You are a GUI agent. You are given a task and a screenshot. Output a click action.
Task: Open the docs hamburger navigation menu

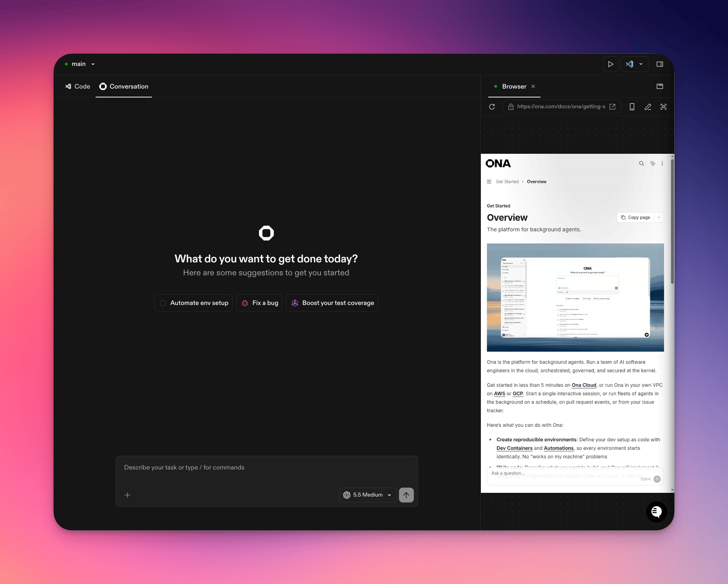tap(489, 182)
